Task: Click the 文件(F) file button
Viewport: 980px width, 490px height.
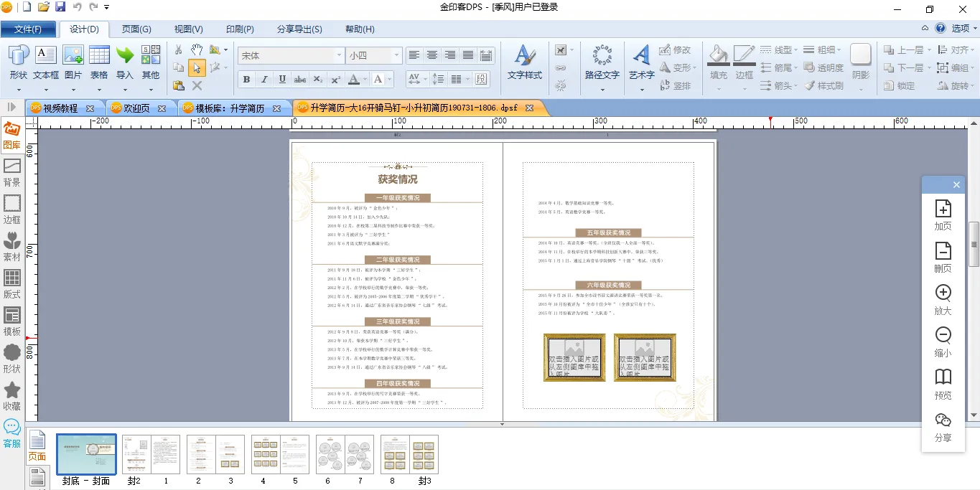Action: [x=28, y=29]
